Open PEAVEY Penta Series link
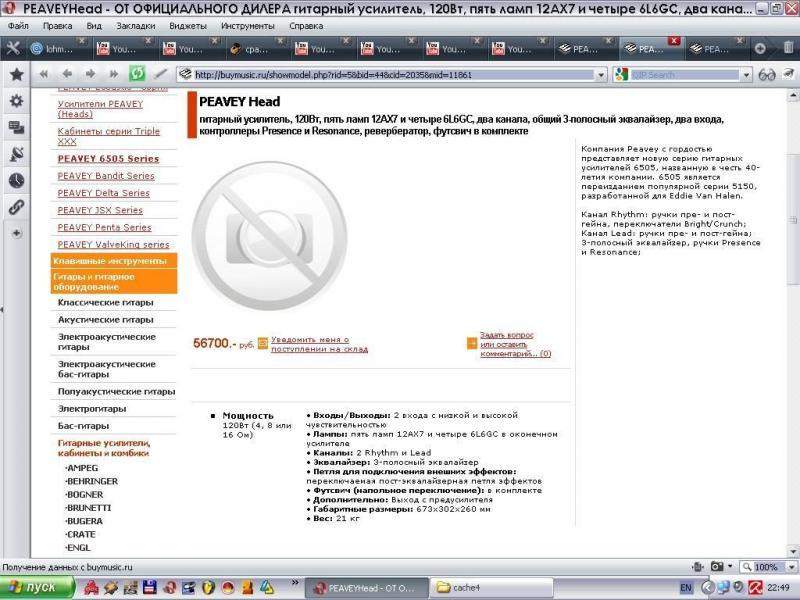The image size is (800, 600). [x=104, y=227]
